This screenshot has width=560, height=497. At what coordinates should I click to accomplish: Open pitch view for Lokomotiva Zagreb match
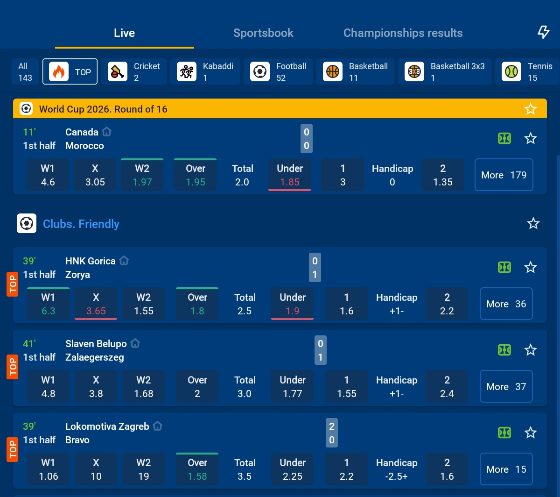click(x=504, y=433)
